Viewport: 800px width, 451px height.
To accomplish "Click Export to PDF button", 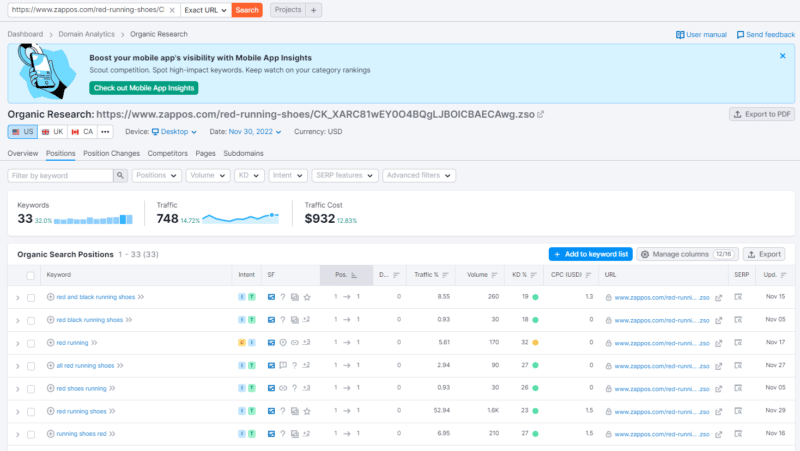I will (762, 114).
